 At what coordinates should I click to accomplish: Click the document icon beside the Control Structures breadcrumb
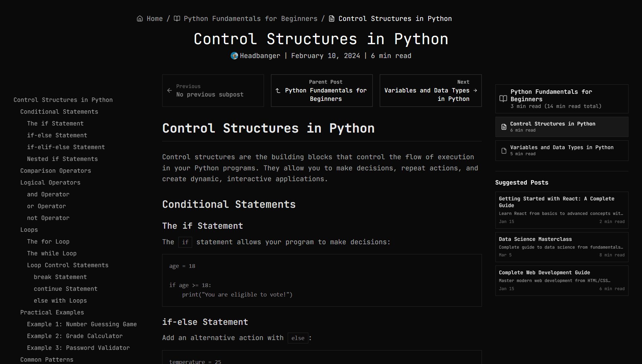[x=332, y=19]
